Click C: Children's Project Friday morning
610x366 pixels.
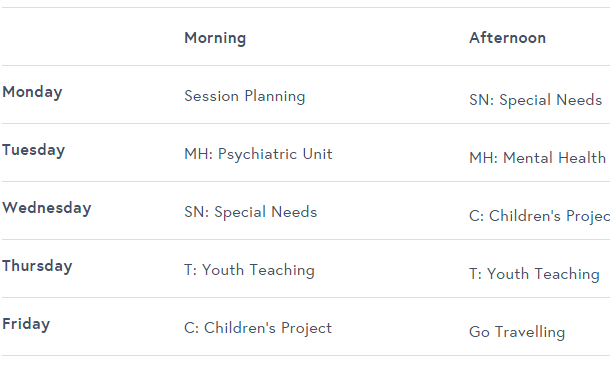258,328
